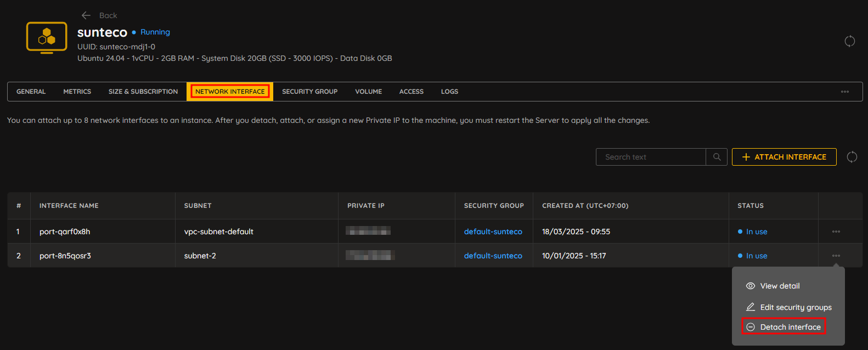The width and height of the screenshot is (868, 350).
Task: Open the Metrics tab
Action: click(x=77, y=92)
